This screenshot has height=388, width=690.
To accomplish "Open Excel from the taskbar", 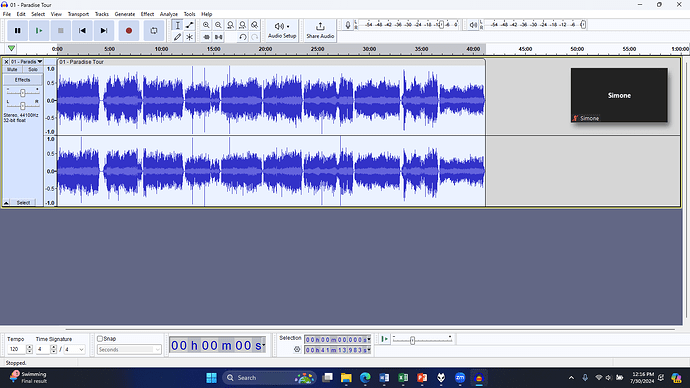I will tap(403, 377).
